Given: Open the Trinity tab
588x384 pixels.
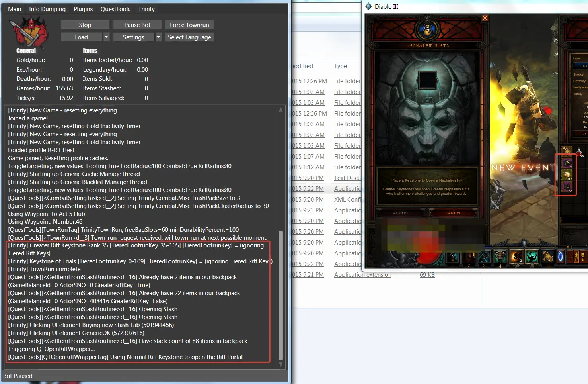Looking at the screenshot, I should [x=146, y=9].
